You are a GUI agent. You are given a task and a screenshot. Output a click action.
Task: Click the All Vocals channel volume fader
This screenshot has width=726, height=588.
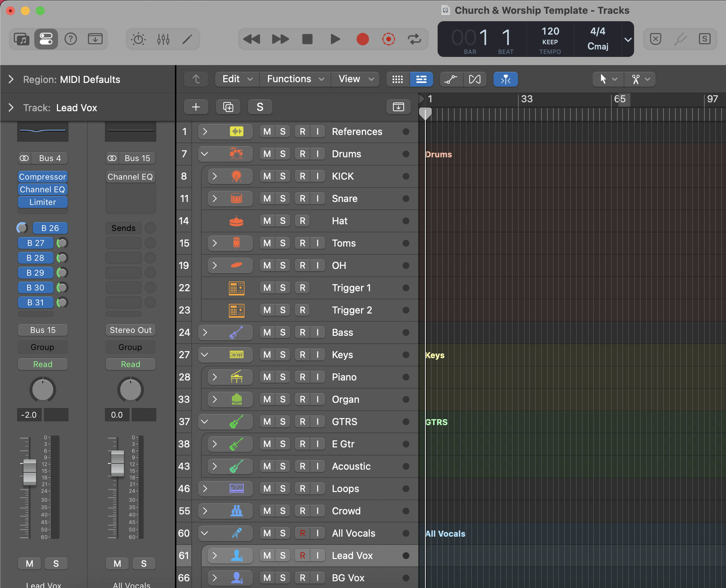point(118,463)
